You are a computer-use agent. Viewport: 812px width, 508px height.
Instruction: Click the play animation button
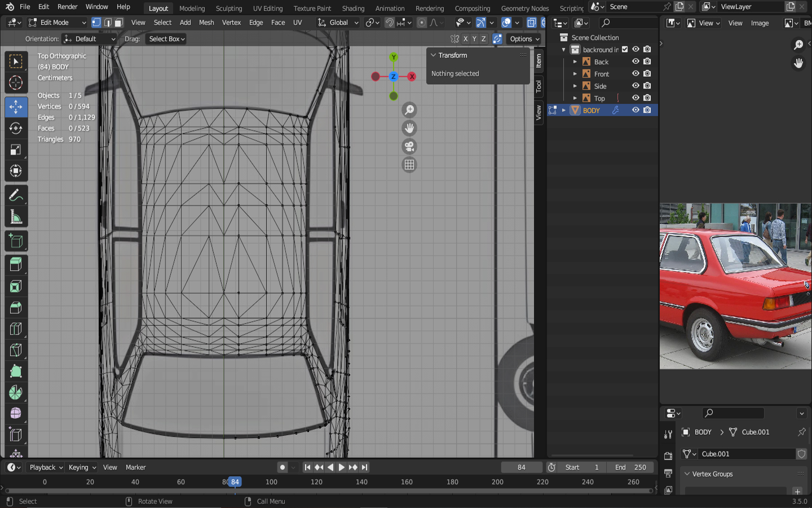click(341, 467)
